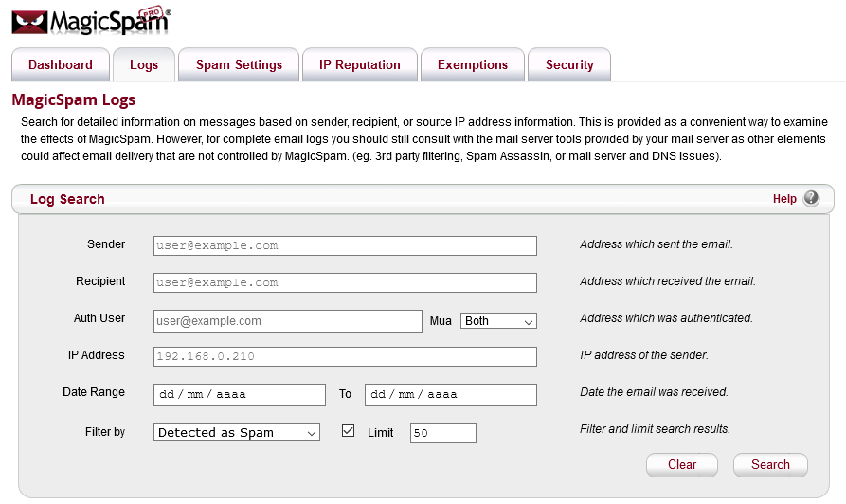Viewport: 846px width, 504px height.
Task: Select the Auth User text field
Action: 287,321
